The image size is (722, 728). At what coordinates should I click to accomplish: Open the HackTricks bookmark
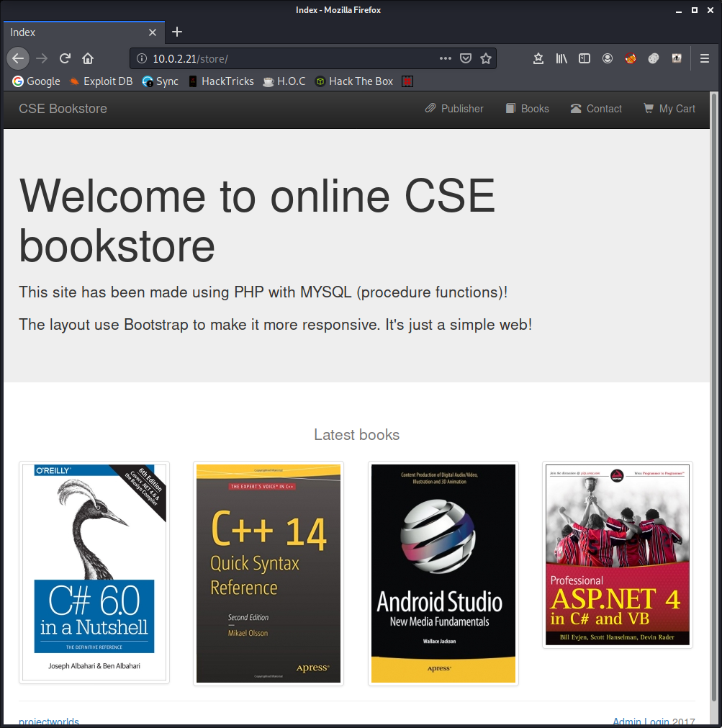[221, 81]
